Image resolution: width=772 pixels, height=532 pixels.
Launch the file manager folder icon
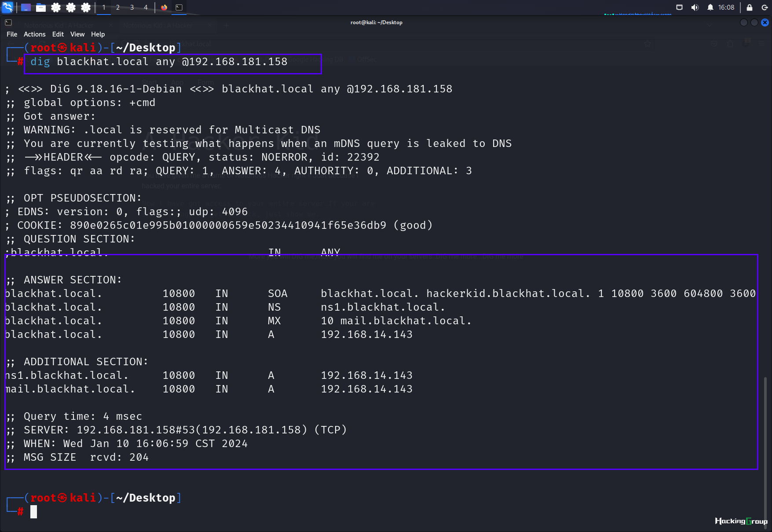point(41,7)
